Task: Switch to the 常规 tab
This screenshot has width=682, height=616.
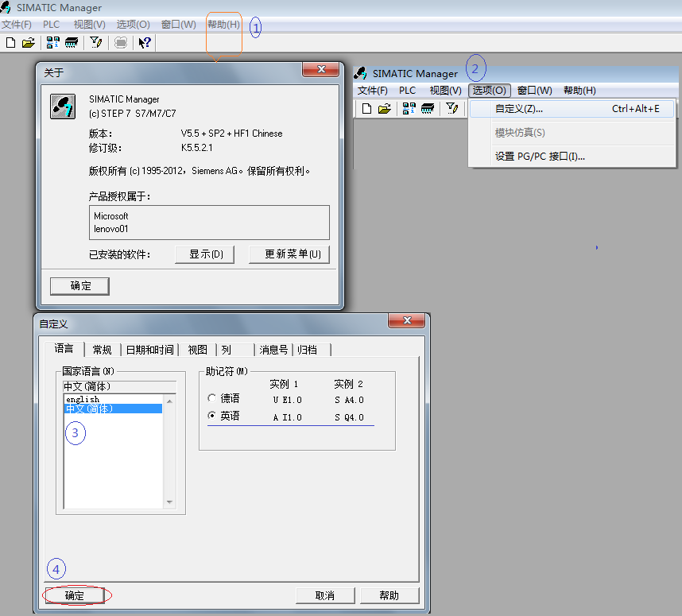Action: (103, 350)
